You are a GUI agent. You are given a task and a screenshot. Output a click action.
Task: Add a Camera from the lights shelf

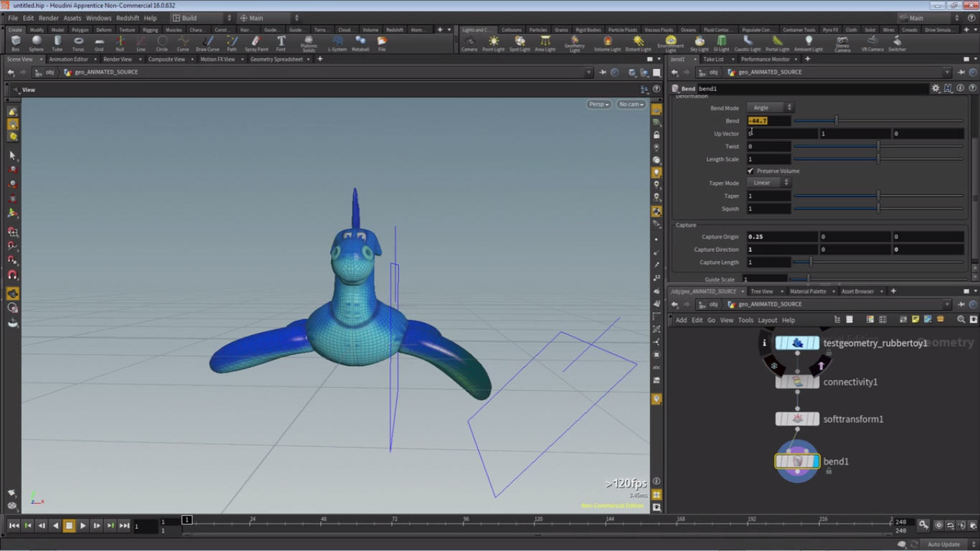tap(469, 43)
